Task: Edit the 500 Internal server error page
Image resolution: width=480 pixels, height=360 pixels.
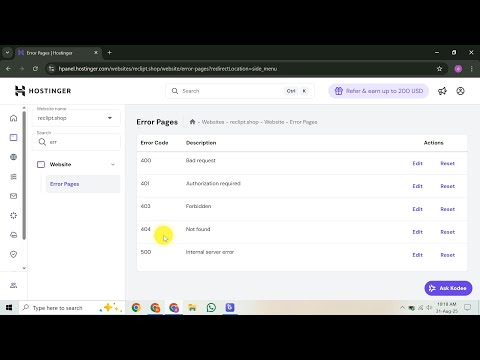Action: (x=417, y=255)
